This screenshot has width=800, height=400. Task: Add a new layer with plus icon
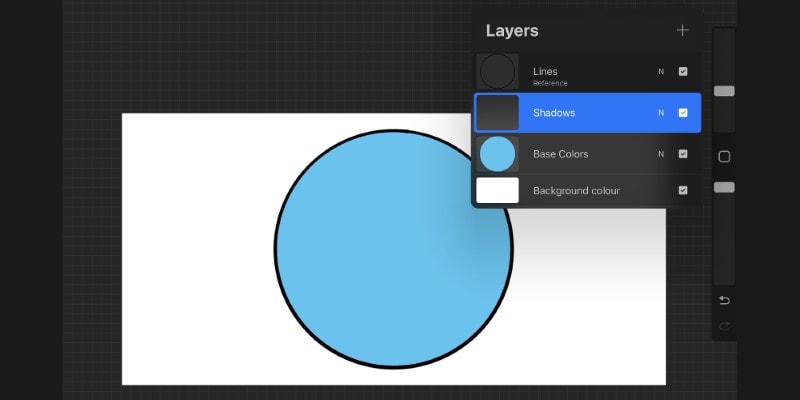click(682, 30)
